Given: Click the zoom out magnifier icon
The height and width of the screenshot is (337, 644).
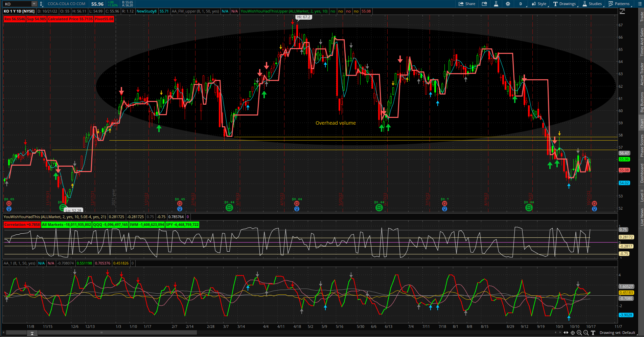Looking at the screenshot, I should (x=586, y=333).
